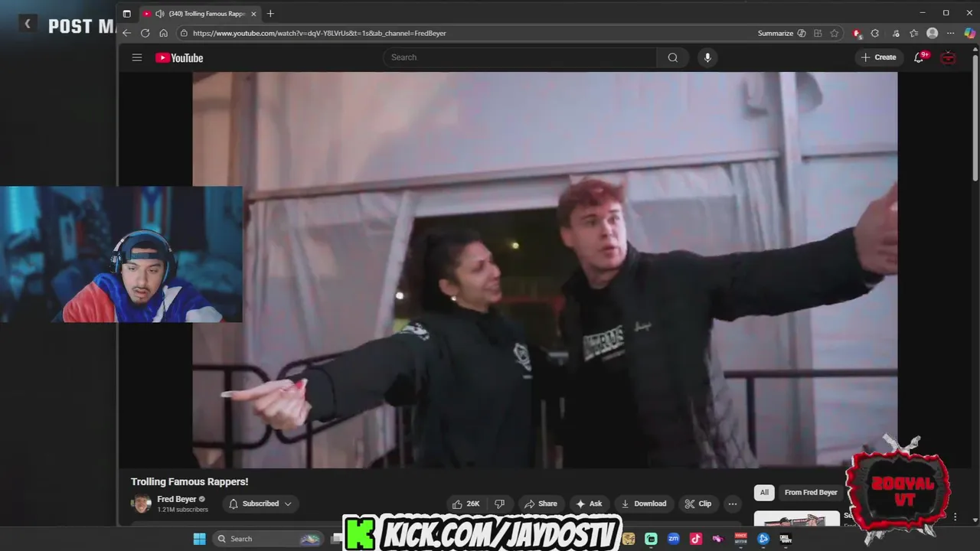Screen dimensions: 980x551
Task: Mute the tab using speaker icon
Action: [x=159, y=14]
